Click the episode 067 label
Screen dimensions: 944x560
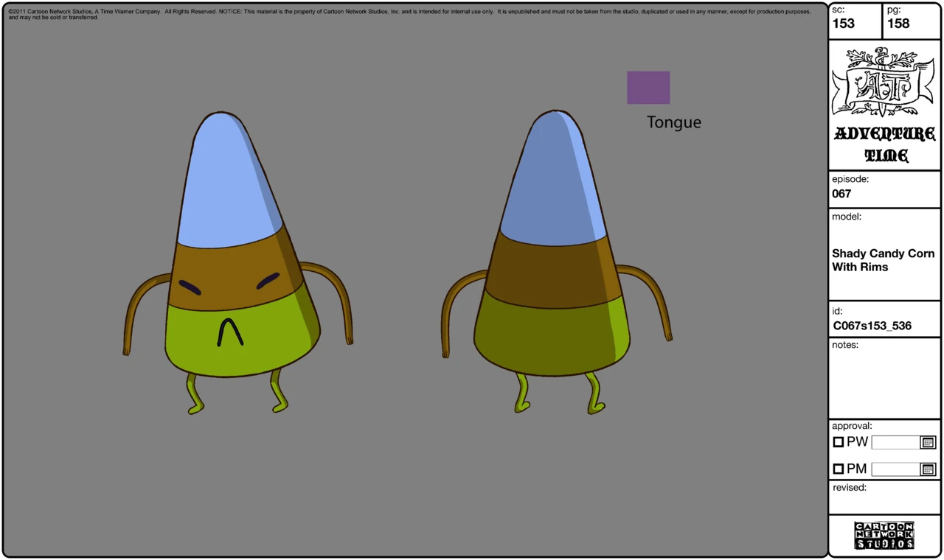point(841,195)
